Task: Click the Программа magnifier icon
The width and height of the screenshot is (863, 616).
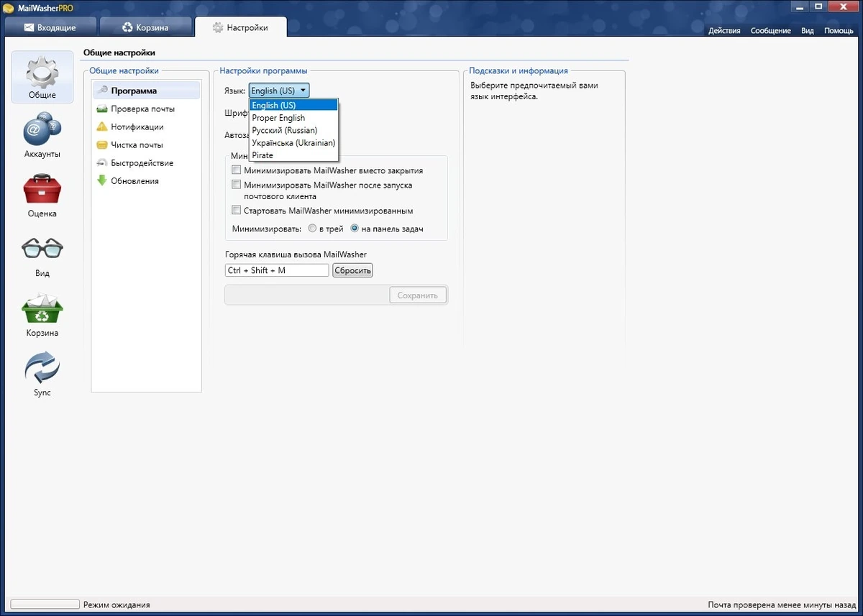Action: click(102, 91)
